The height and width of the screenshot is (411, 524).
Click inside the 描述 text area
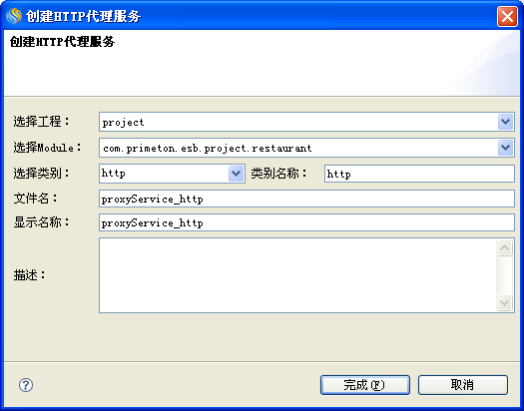click(297, 275)
